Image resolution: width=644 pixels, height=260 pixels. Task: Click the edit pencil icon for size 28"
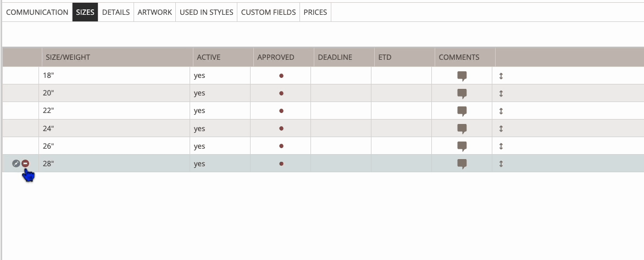(16, 163)
